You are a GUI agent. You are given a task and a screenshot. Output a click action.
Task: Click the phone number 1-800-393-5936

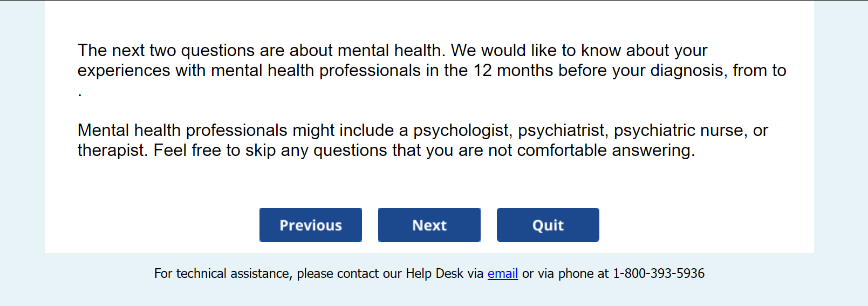[658, 274]
